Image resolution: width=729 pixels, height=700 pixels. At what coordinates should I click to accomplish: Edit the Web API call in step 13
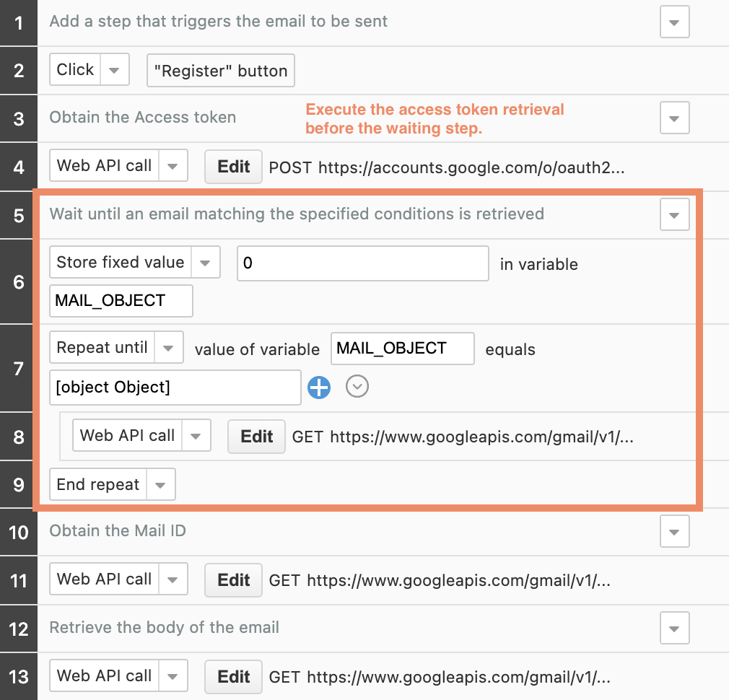click(233, 676)
